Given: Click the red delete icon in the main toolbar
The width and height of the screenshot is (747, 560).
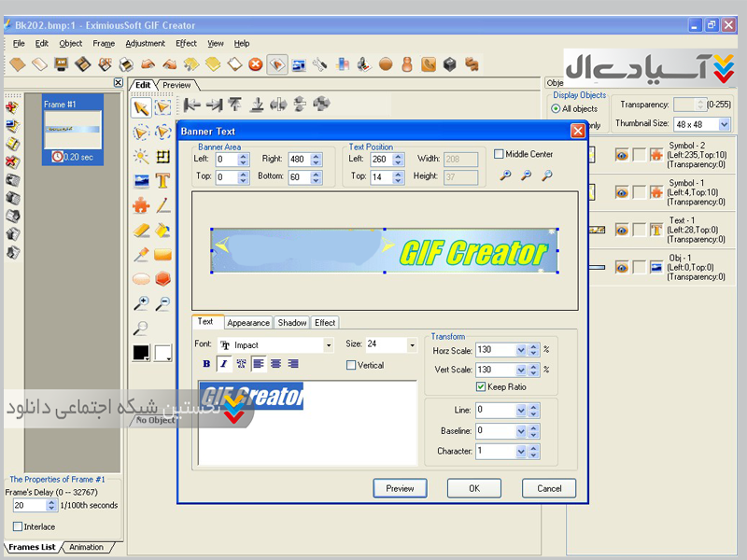Looking at the screenshot, I should 255,64.
